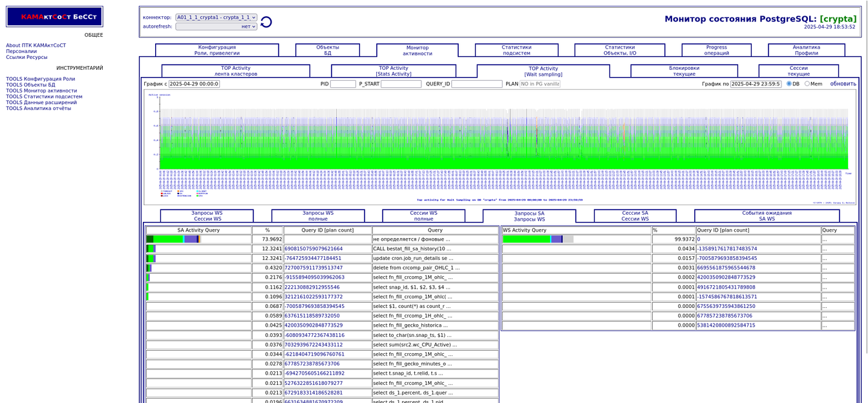Open WS query ID 6695561875965544678
Screen dimensions: 868x403
point(726,268)
